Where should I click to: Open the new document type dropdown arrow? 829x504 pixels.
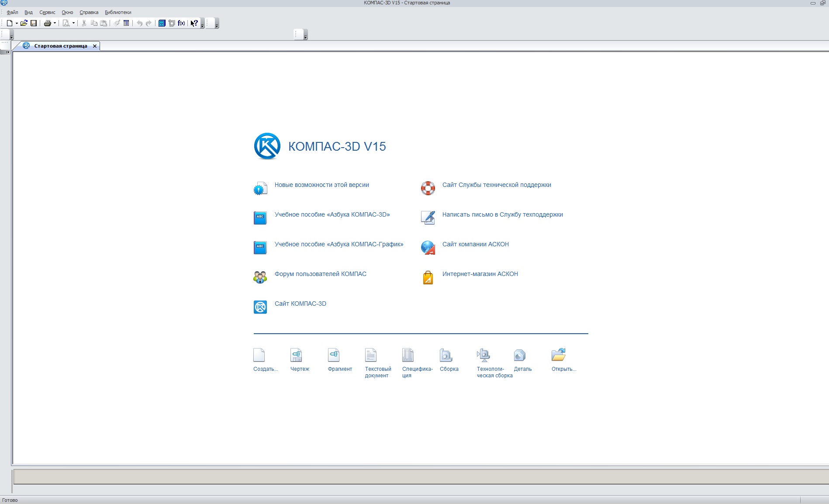17,23
